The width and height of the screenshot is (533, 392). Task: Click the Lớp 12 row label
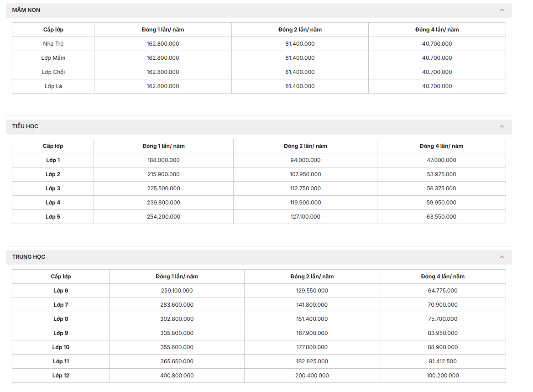61,376
